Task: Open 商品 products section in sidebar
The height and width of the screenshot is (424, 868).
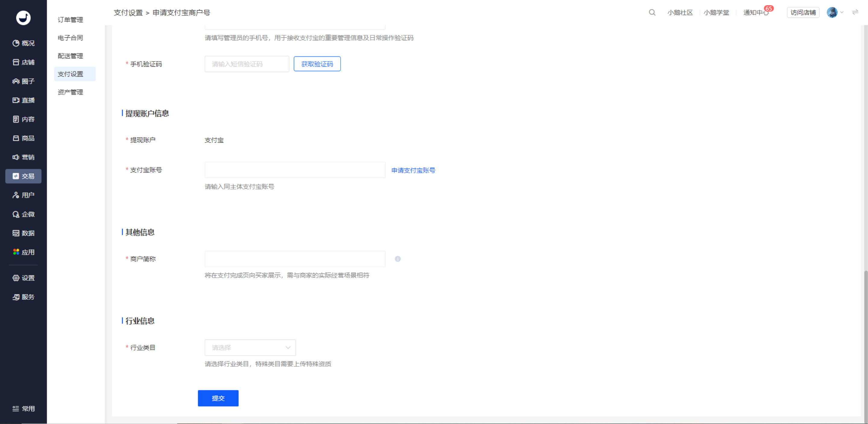Action: (x=23, y=138)
